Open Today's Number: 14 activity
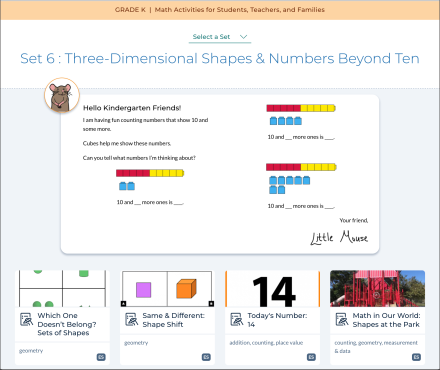This screenshot has height=370, width=440. pyautogui.click(x=277, y=320)
